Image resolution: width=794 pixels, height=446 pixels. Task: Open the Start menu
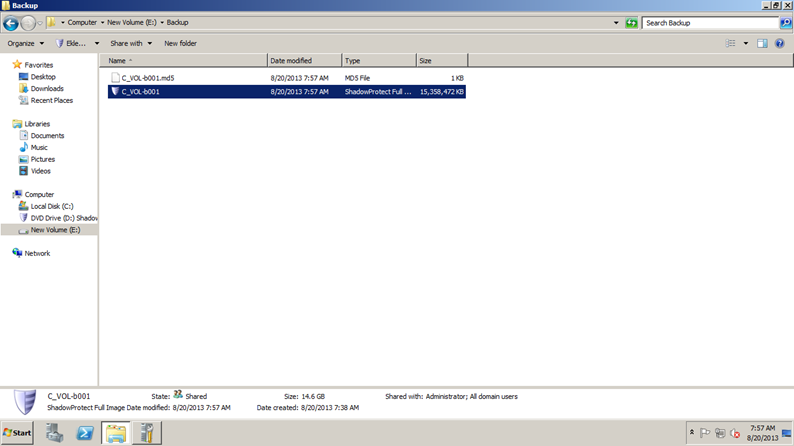pyautogui.click(x=17, y=433)
